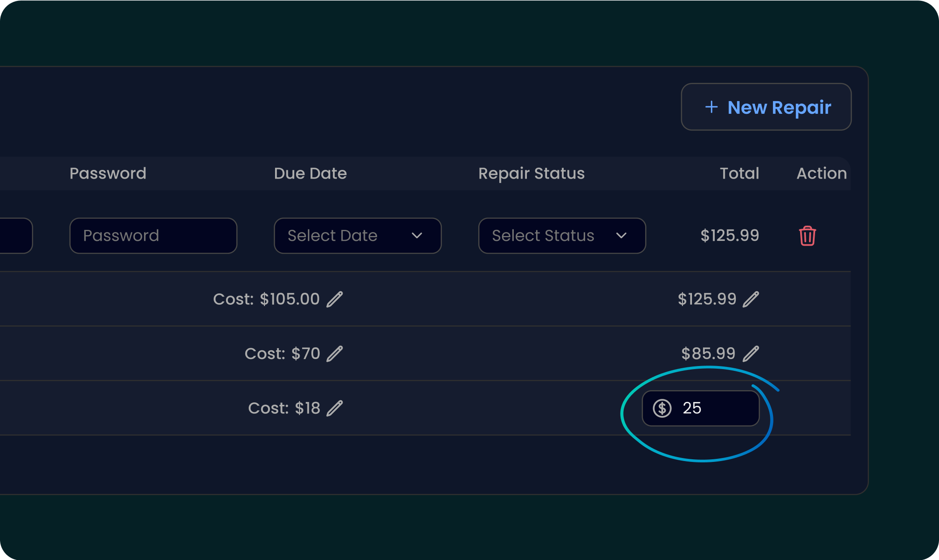
Task: Click the Password column header
Action: click(x=108, y=173)
